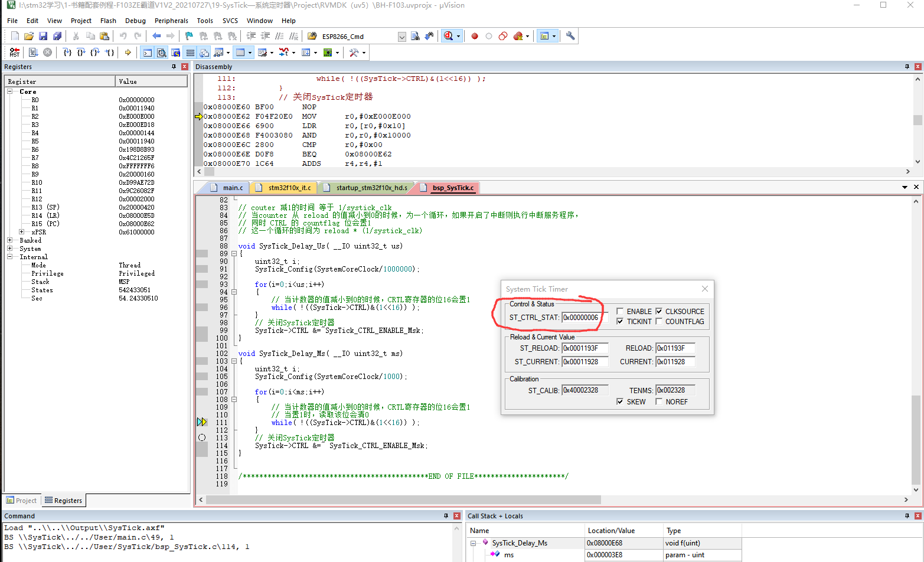Toggle the Call Stack window icon
The image size is (924, 562).
tap(204, 53)
